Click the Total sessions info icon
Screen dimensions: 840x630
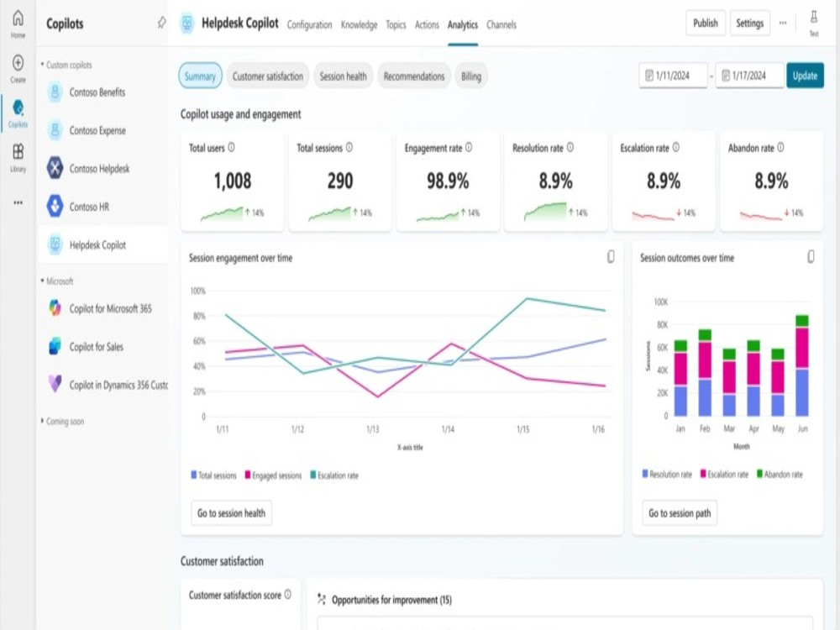click(349, 147)
